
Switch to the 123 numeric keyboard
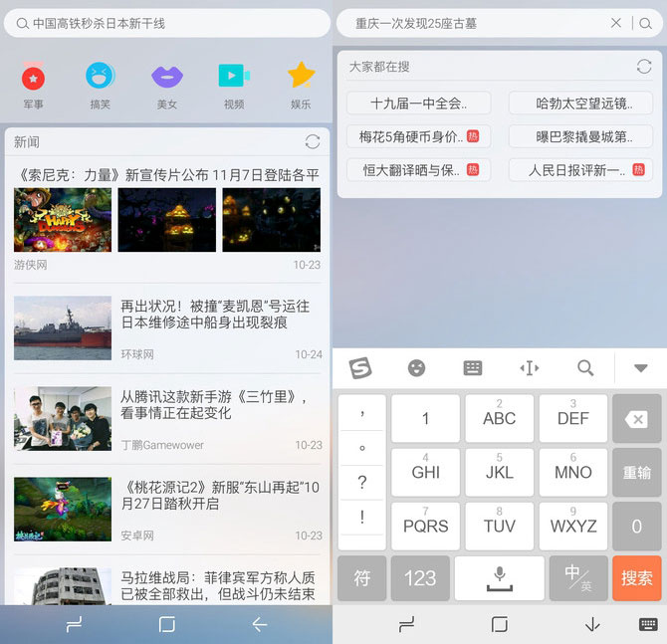[420, 578]
